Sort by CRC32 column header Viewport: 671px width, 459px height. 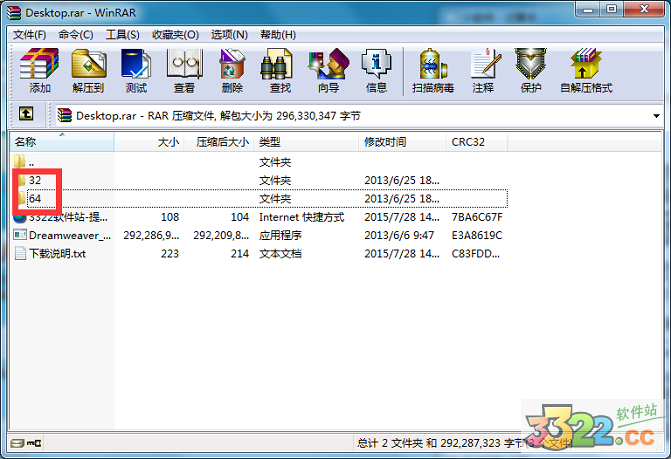[477, 142]
